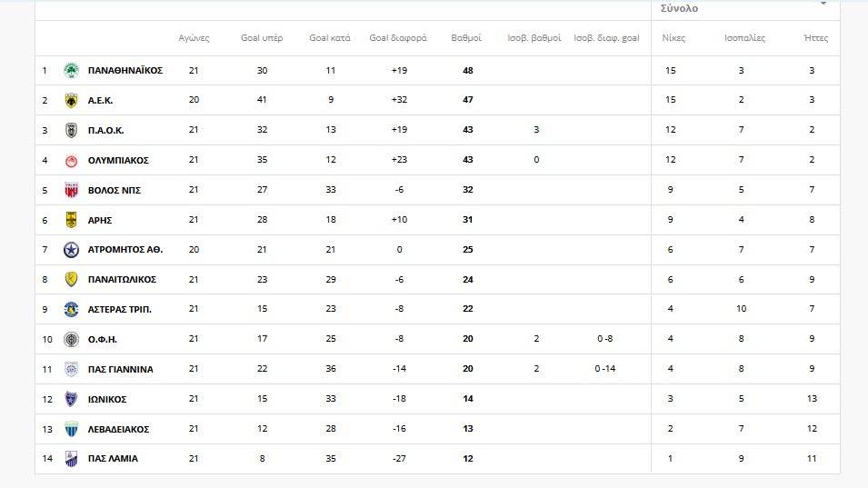The width and height of the screenshot is (868, 488).
Task: Sort by the Βαθμοί column header
Action: (x=466, y=39)
